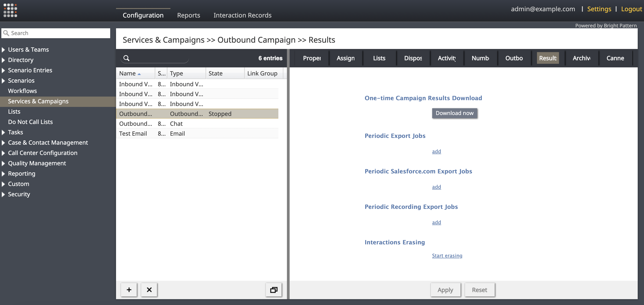Expand the Security section
Image resolution: width=644 pixels, height=305 pixels.
(x=3, y=194)
